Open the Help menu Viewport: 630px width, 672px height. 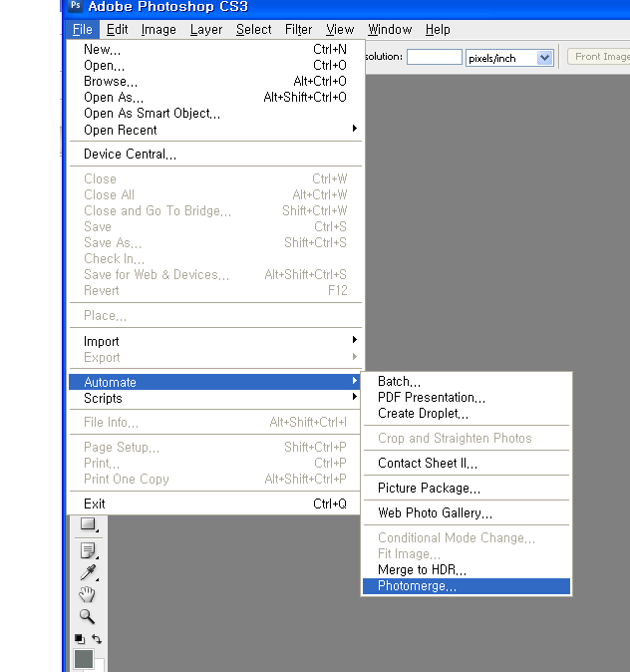tap(438, 30)
